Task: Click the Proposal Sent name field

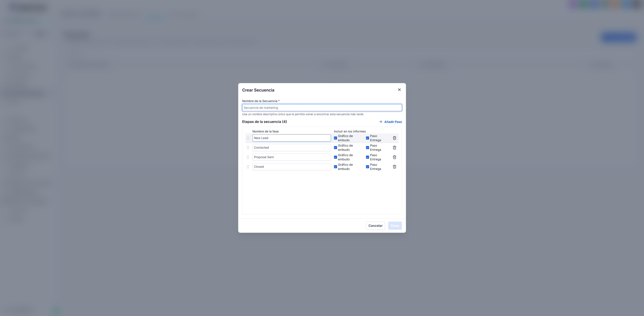Action: [291, 157]
